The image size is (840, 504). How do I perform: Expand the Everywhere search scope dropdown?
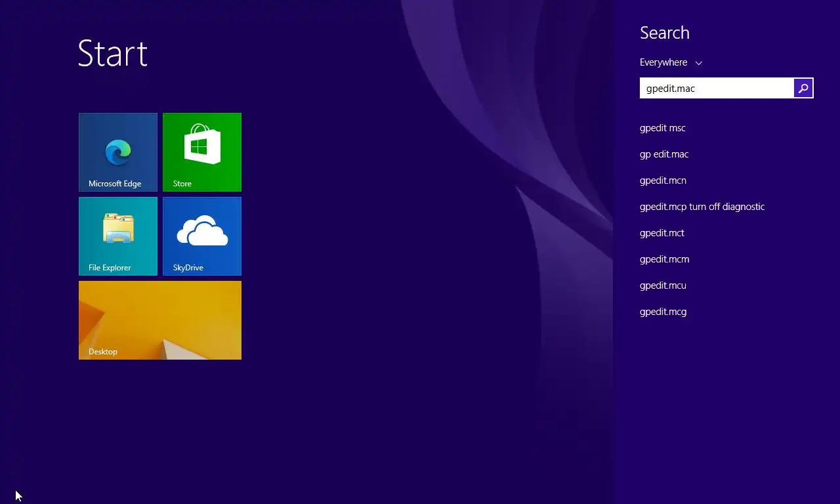pos(671,62)
